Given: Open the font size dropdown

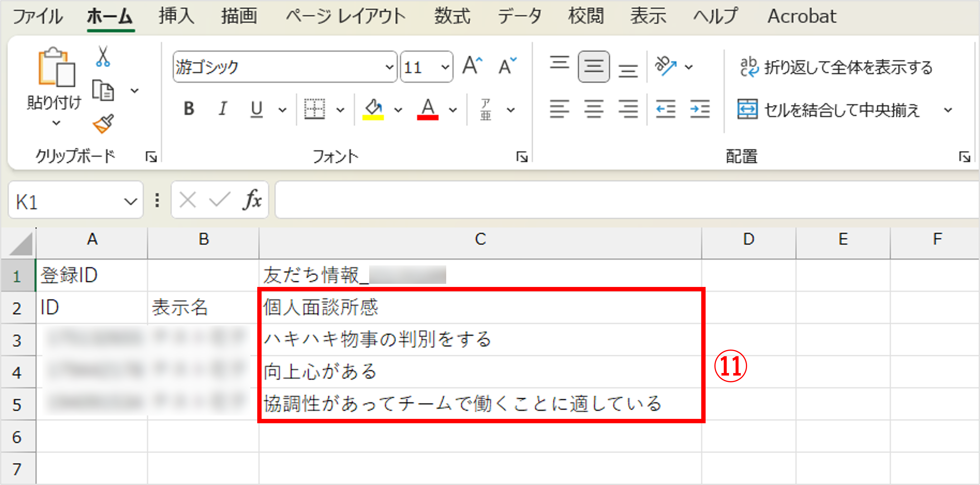Looking at the screenshot, I should 445,67.
